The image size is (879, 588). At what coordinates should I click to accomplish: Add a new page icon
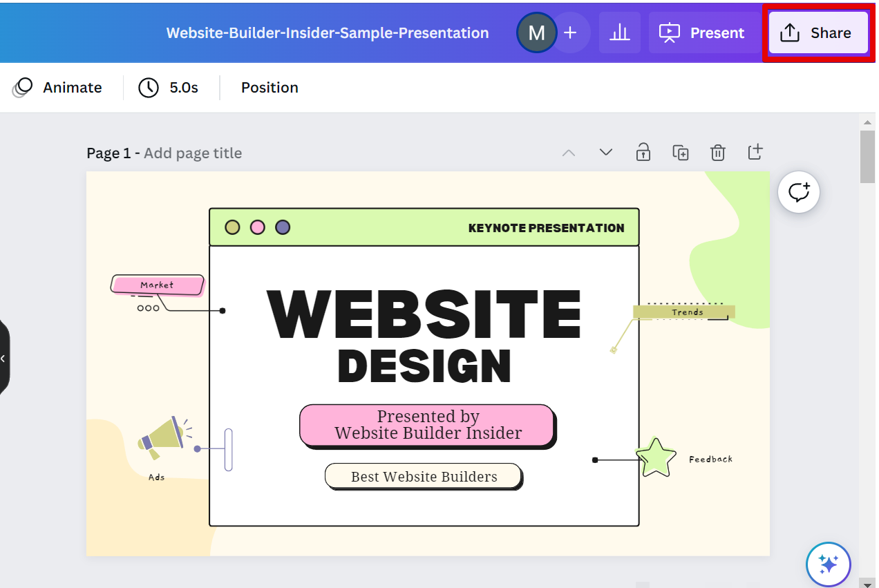pos(755,152)
